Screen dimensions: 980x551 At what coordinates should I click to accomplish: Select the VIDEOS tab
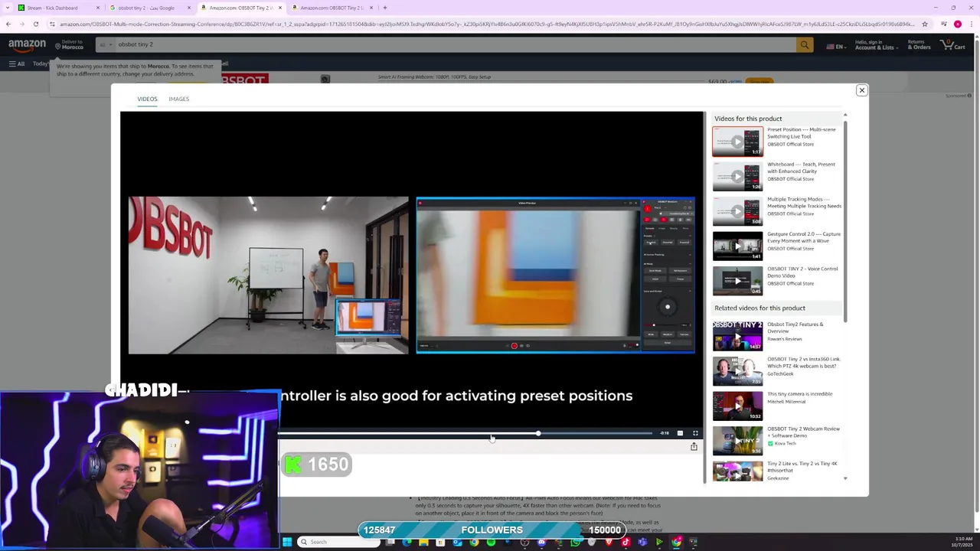pyautogui.click(x=147, y=99)
